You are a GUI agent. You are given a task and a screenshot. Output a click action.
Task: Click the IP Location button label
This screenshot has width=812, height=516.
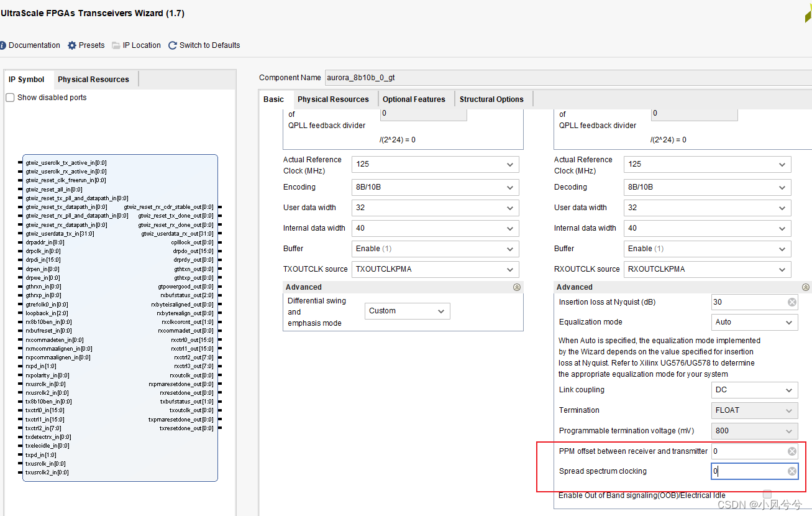[142, 45]
